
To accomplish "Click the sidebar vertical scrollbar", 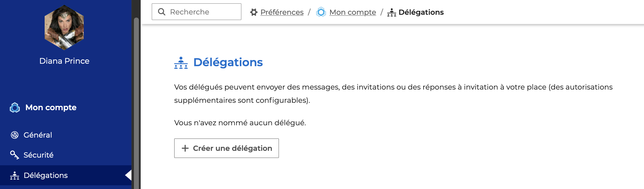I will tap(136, 102).
